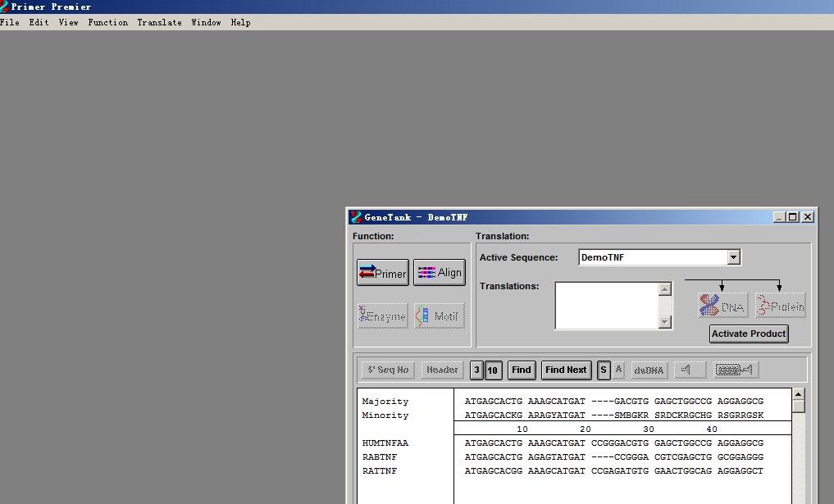Maximize the GeneTank window

(792, 217)
